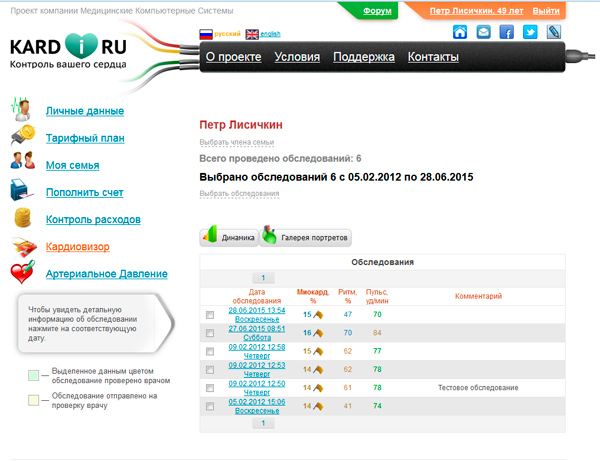The height and width of the screenshot is (461, 600).
Task: Expand the Выбрать члена семьи selector
Action: [237, 143]
